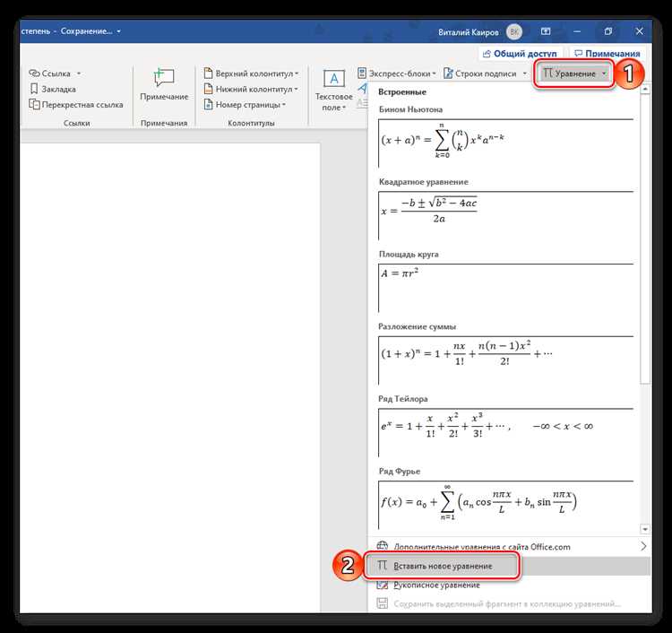Click the Строки подписи icon
Screen dimensions: 672x633
click(x=448, y=74)
